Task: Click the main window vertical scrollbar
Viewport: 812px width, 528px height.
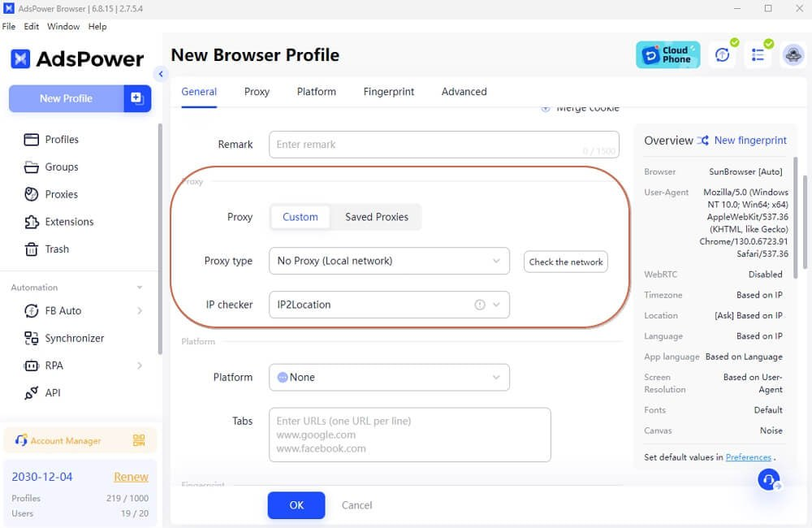Action: click(806, 223)
